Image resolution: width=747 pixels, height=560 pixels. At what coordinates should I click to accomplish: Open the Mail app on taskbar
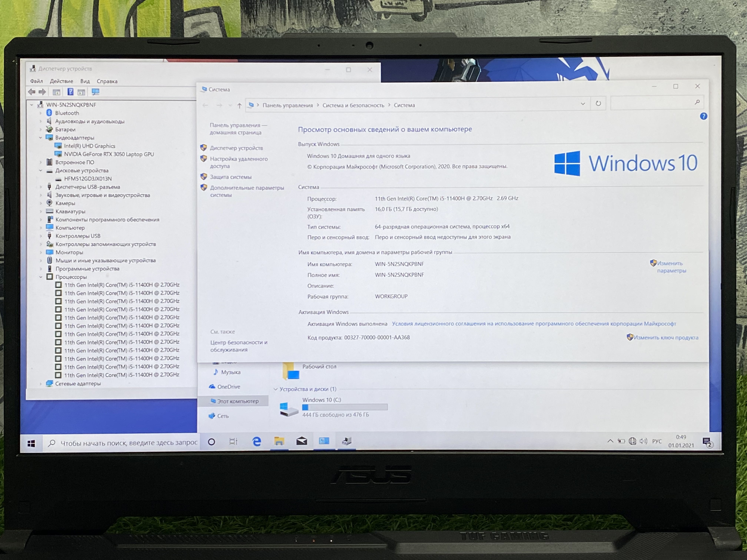coord(302,441)
